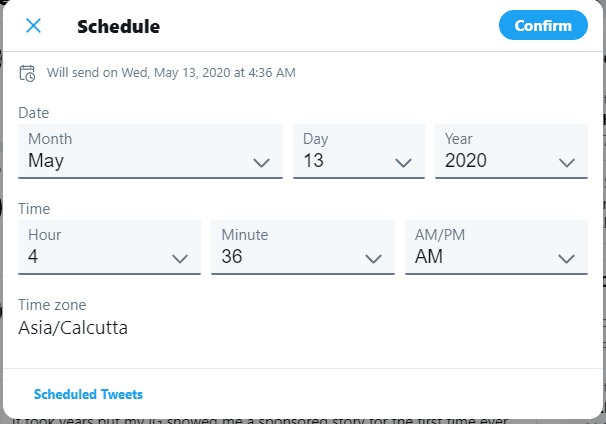Image resolution: width=606 pixels, height=424 pixels.
Task: Click the chevron arrow in the Year field
Action: [567, 162]
